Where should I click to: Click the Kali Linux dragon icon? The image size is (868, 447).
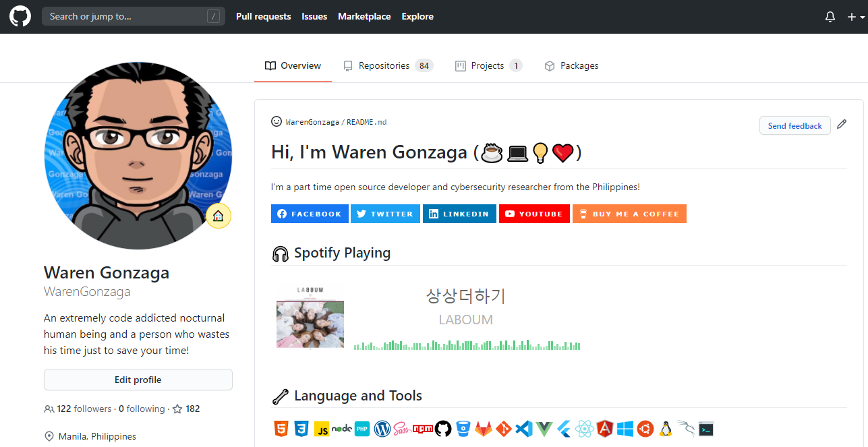pyautogui.click(x=686, y=428)
